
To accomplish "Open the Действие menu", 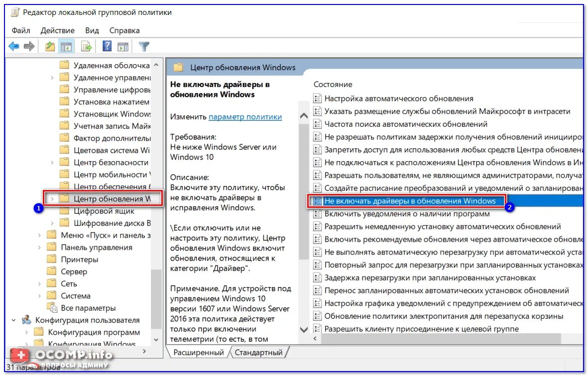I will point(57,30).
